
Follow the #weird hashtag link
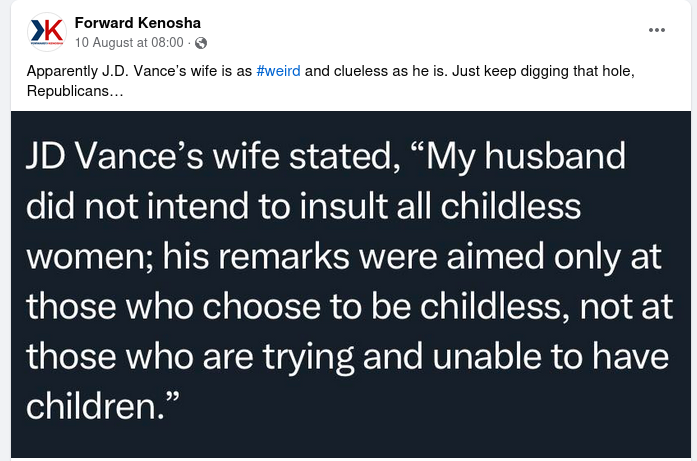click(278, 73)
